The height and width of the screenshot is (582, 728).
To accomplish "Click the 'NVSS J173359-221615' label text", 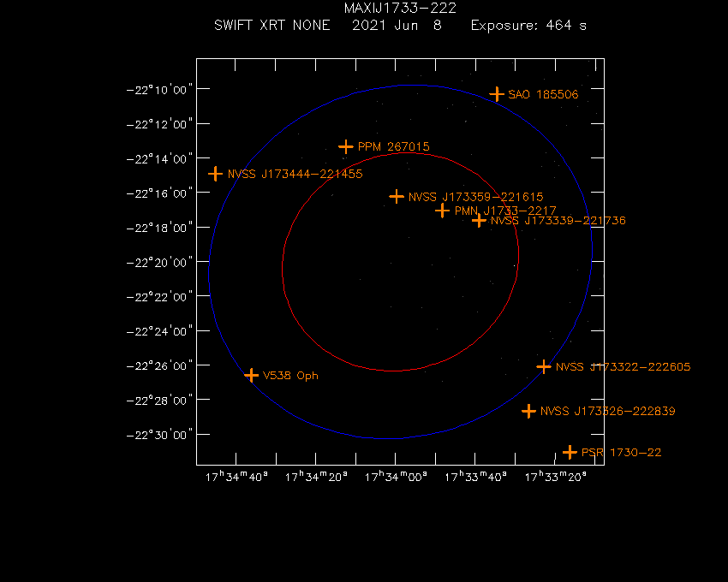I will point(476,197).
